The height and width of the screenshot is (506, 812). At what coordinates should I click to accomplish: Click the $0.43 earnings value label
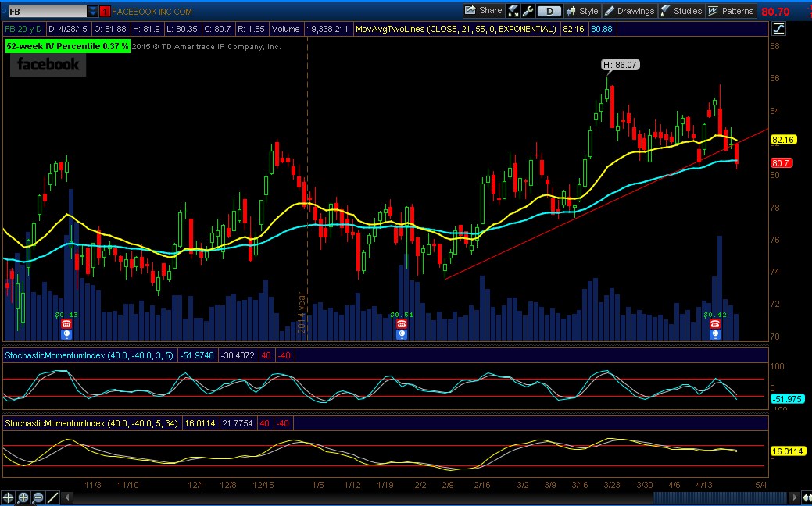pyautogui.click(x=66, y=315)
